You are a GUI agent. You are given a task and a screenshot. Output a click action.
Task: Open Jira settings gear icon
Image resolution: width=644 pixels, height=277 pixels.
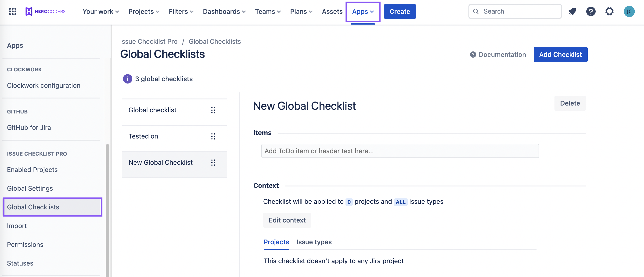[x=609, y=11]
